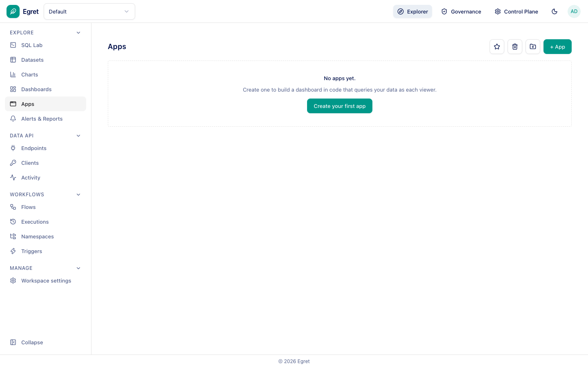Click the + App button
Image resolution: width=588 pixels, height=368 pixels.
click(557, 47)
